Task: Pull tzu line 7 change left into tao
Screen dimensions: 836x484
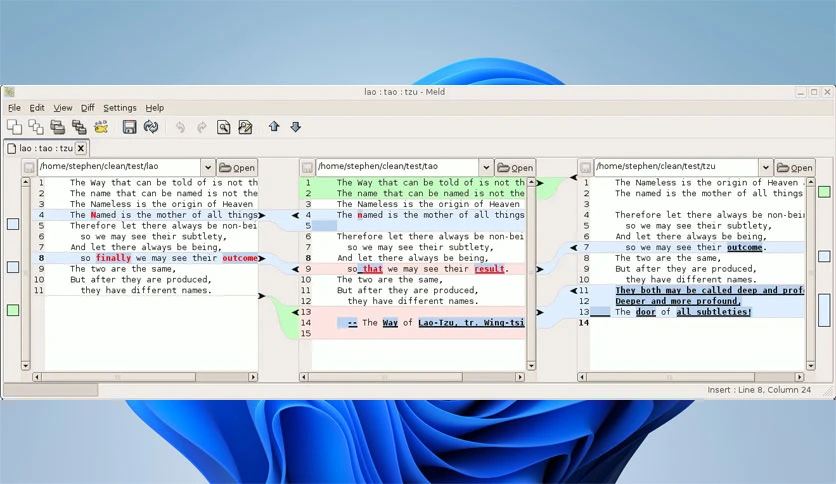Action: point(573,247)
